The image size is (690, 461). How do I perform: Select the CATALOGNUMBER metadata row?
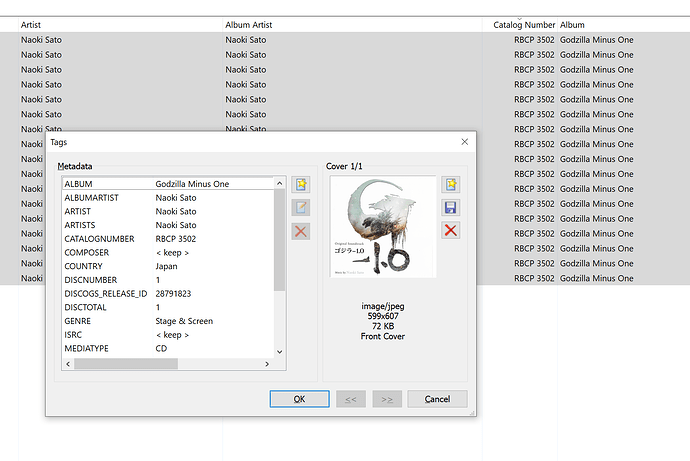pos(169,239)
